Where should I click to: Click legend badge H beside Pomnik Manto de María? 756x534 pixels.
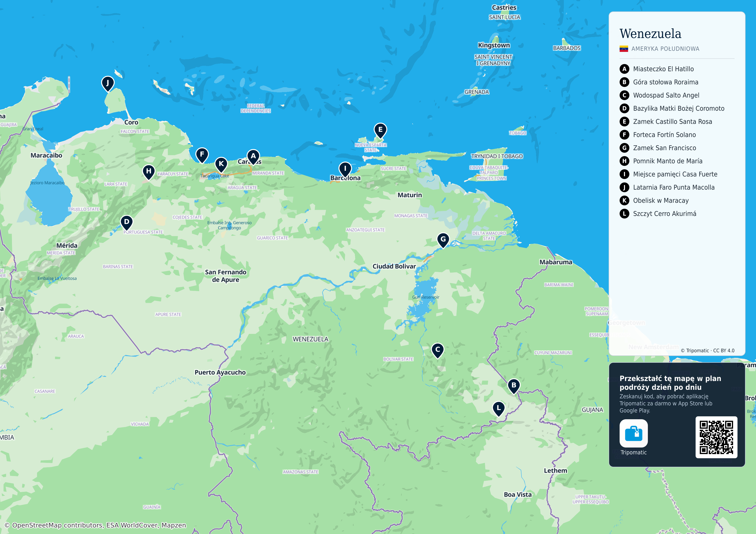pos(624,161)
